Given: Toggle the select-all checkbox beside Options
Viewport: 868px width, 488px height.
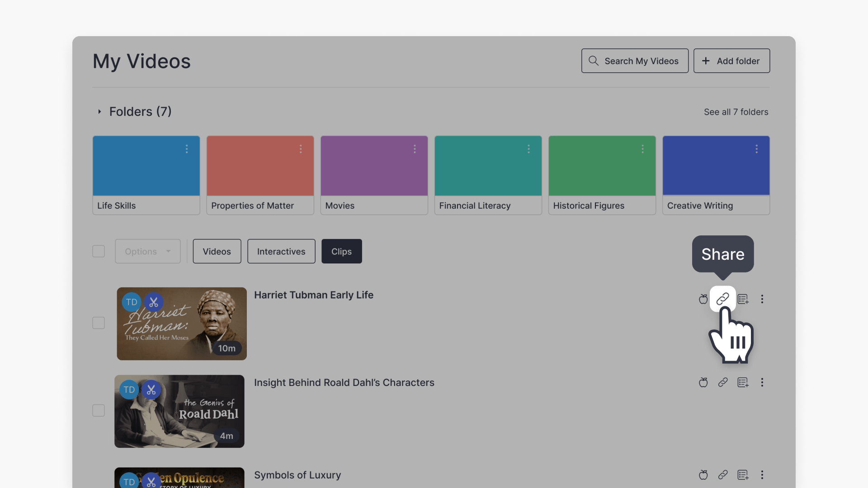Looking at the screenshot, I should click(99, 251).
